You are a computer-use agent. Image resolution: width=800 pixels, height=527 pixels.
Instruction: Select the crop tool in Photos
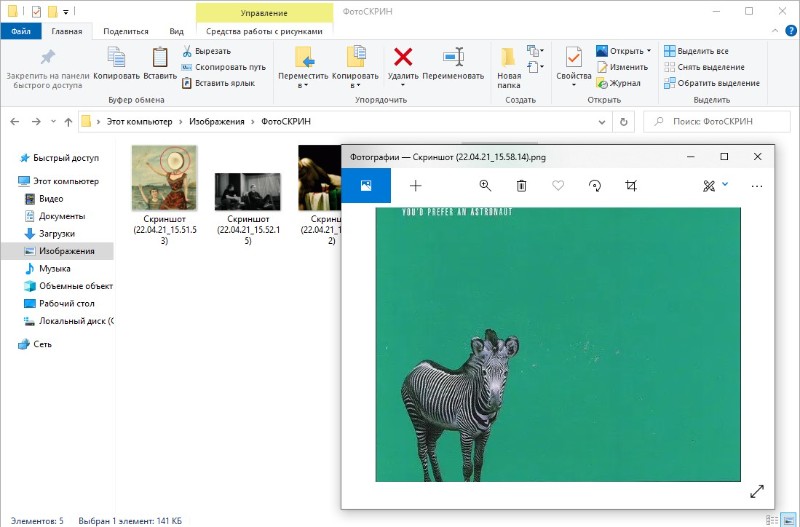631,186
